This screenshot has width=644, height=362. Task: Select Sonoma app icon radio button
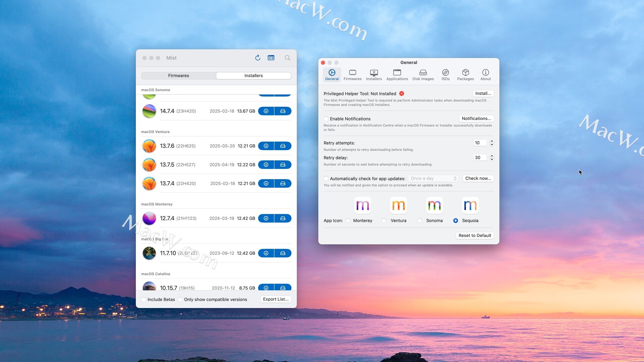pyautogui.click(x=420, y=221)
